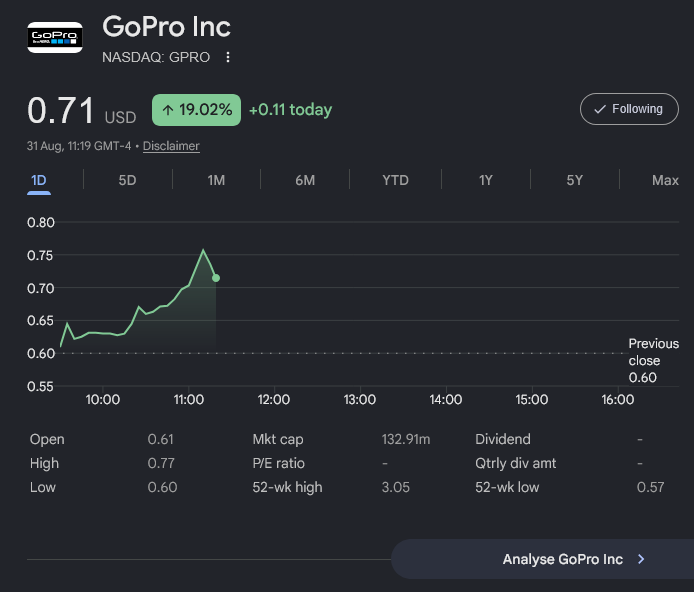Viewport: 694px width, 592px height.
Task: Open the Max chart range
Action: [665, 181]
